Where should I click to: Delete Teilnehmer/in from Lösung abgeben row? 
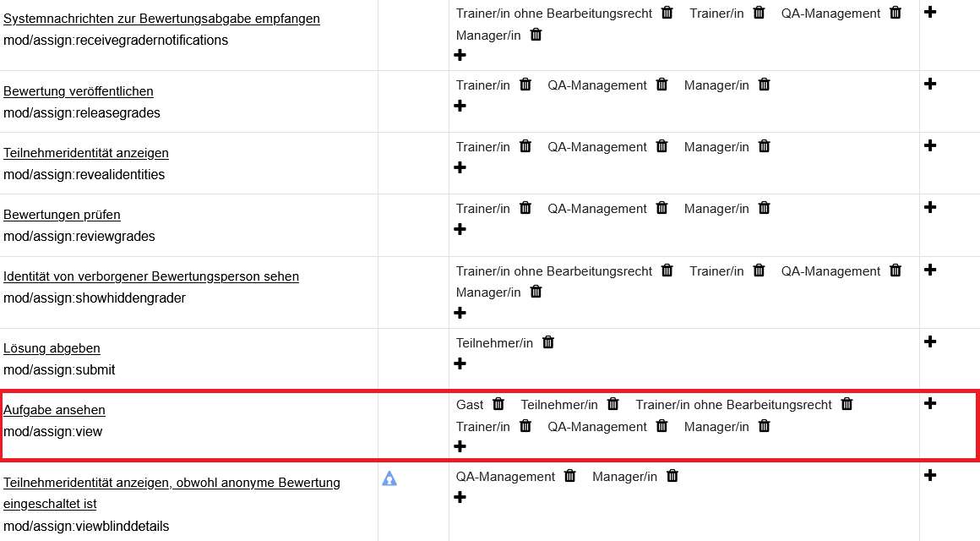click(548, 342)
